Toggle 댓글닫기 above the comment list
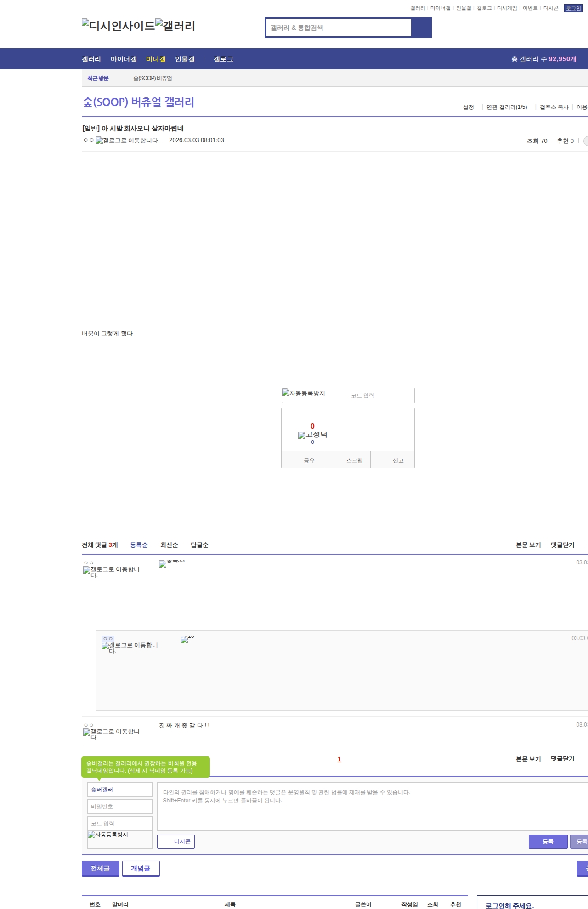The width and height of the screenshot is (588, 909). (x=562, y=545)
